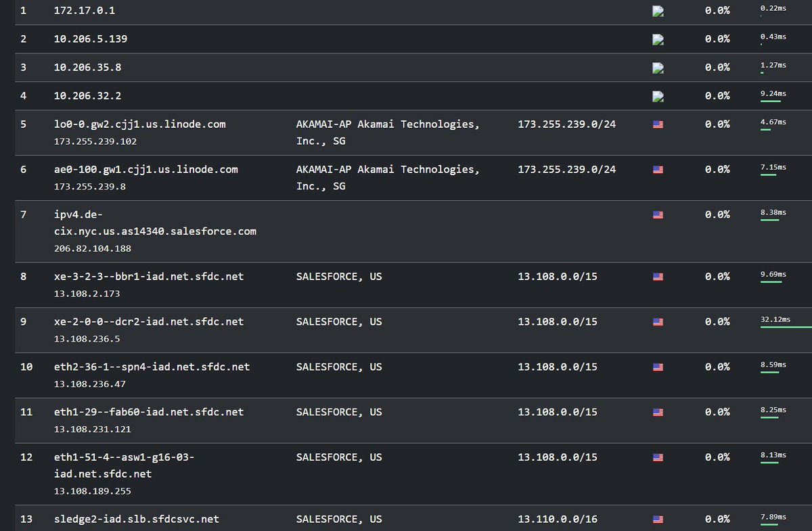
Task: Click US flag in lo0-0.gw2.cjj1 row
Action: (x=658, y=124)
